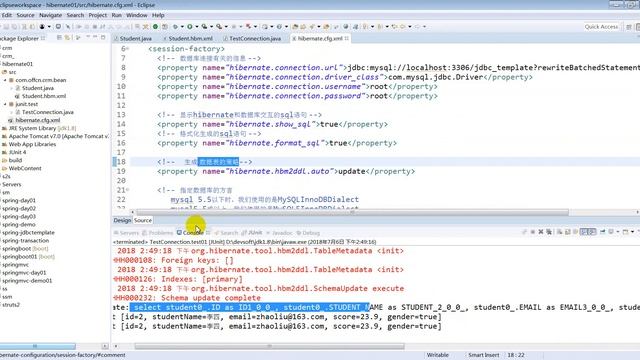Select the hibernate.cfg.xml editor tab
Viewport: 640px width, 360px height.
[x=320, y=38]
